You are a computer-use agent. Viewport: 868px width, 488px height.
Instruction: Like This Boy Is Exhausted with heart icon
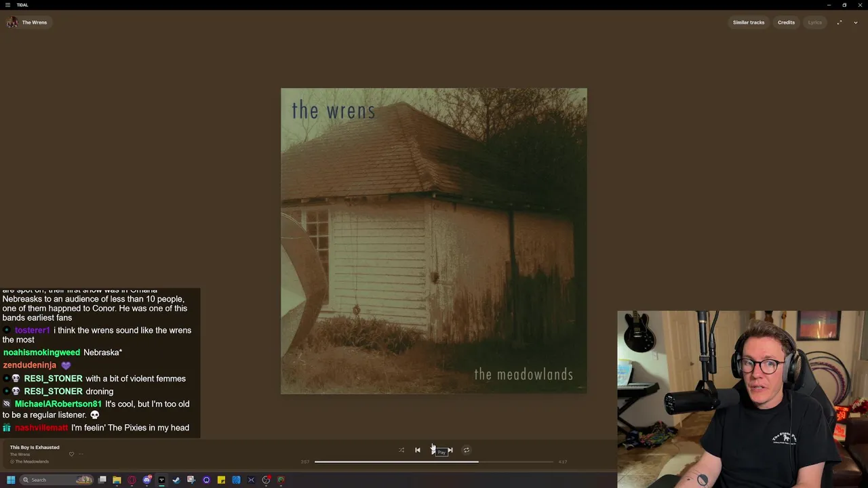pos(71,454)
